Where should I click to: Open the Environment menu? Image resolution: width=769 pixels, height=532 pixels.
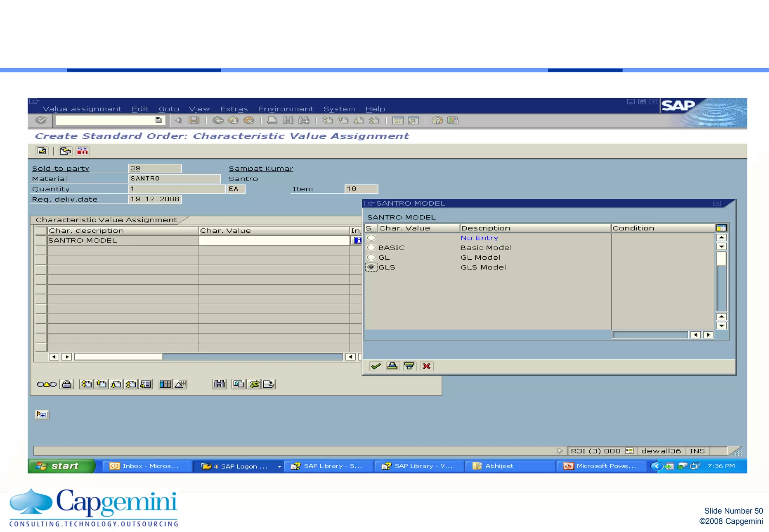coord(286,109)
